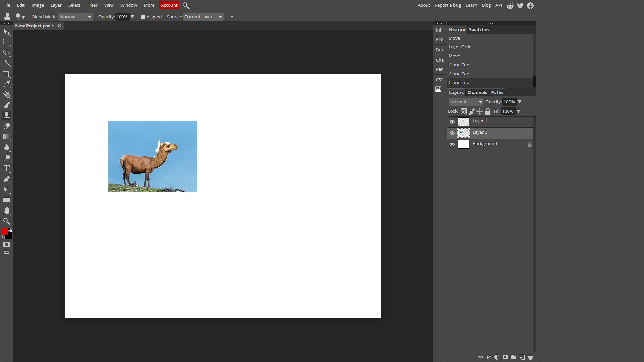The height and width of the screenshot is (362, 644).
Task: Enable the Aligned checkbox
Action: coord(143,17)
